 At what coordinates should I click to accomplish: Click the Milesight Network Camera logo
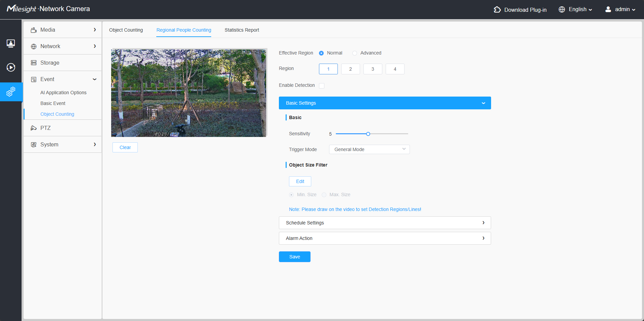[48, 9]
